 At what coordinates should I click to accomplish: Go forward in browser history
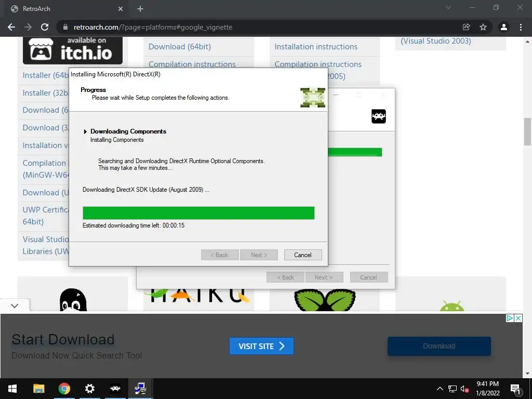point(28,27)
